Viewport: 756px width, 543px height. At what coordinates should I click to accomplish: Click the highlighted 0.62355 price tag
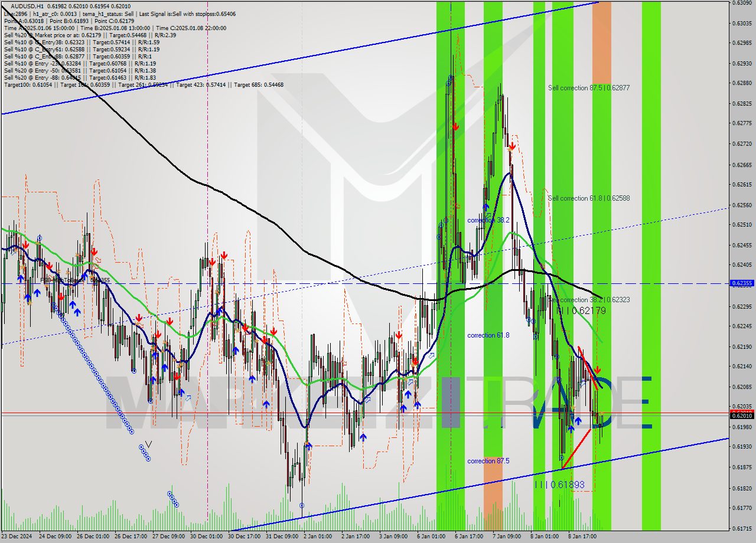coord(742,283)
